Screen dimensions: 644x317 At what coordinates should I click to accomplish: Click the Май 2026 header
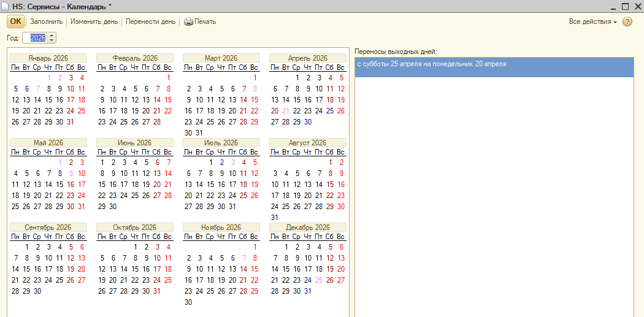[48, 142]
